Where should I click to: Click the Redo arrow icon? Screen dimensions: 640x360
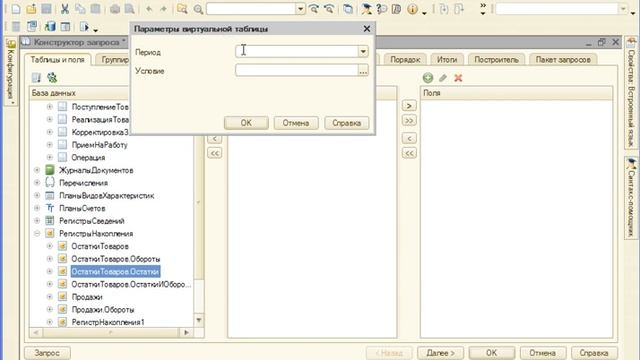163,9
